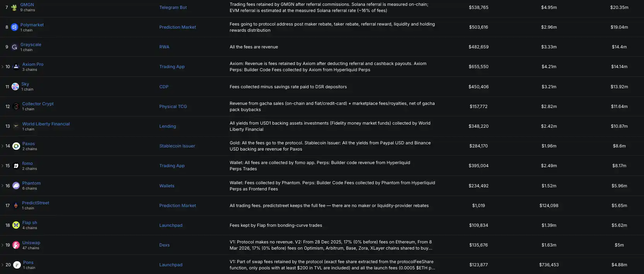Expand the fomo row chevron

coord(2,166)
